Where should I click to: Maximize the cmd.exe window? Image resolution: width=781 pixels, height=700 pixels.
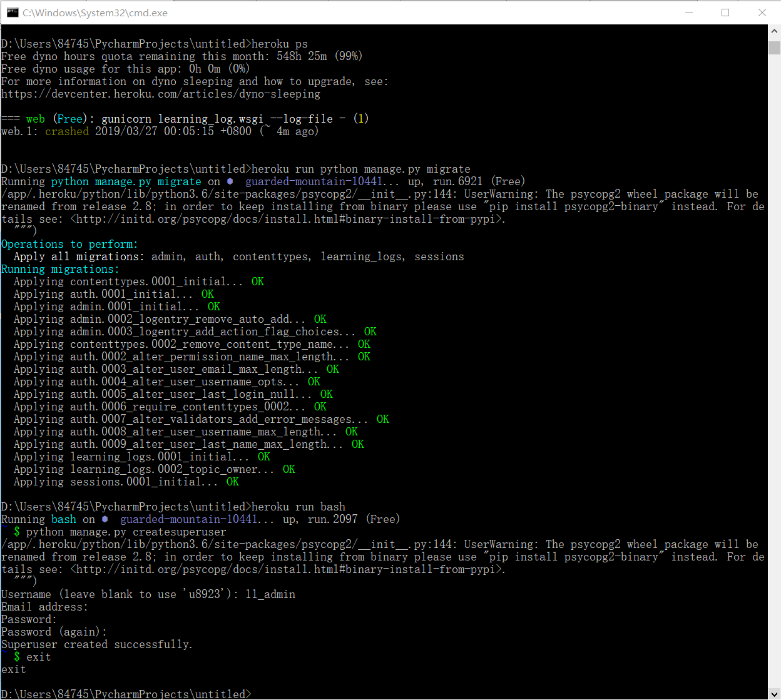point(725,13)
